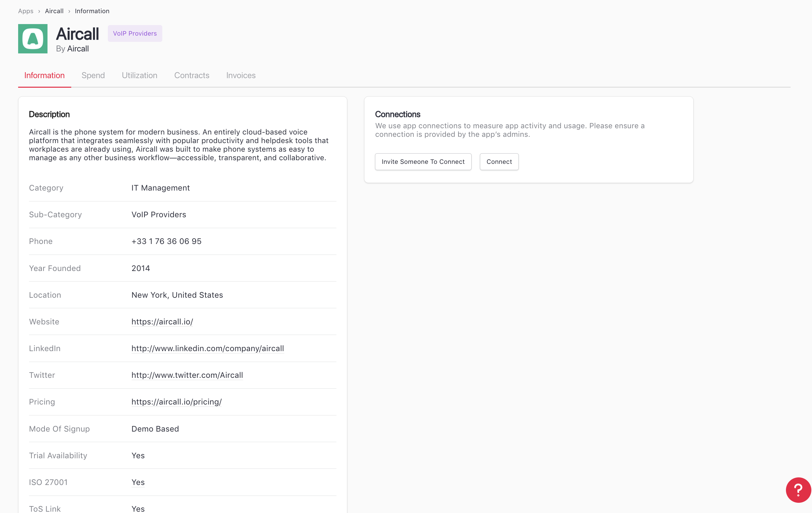Click the ToS Link Yes value
This screenshot has height=513, width=812.
pyautogui.click(x=138, y=508)
